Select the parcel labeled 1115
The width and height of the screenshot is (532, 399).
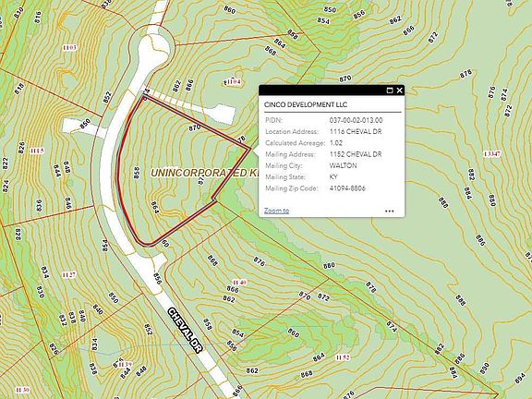pyautogui.click(x=37, y=151)
